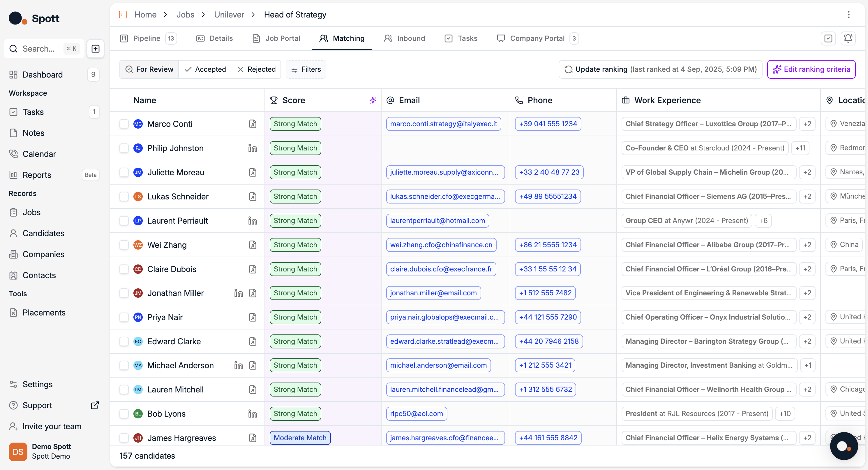Switch to the Details tab
This screenshot has height=470, width=868.
(214, 38)
